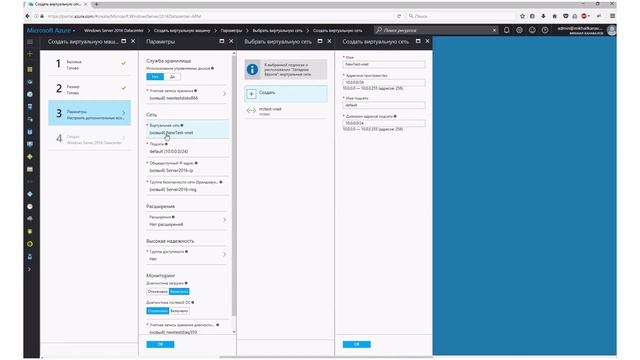The height and width of the screenshot is (360, 640).
Task: Maximize the Выбрать виртуальную сеть blade
Action: click(x=320, y=41)
